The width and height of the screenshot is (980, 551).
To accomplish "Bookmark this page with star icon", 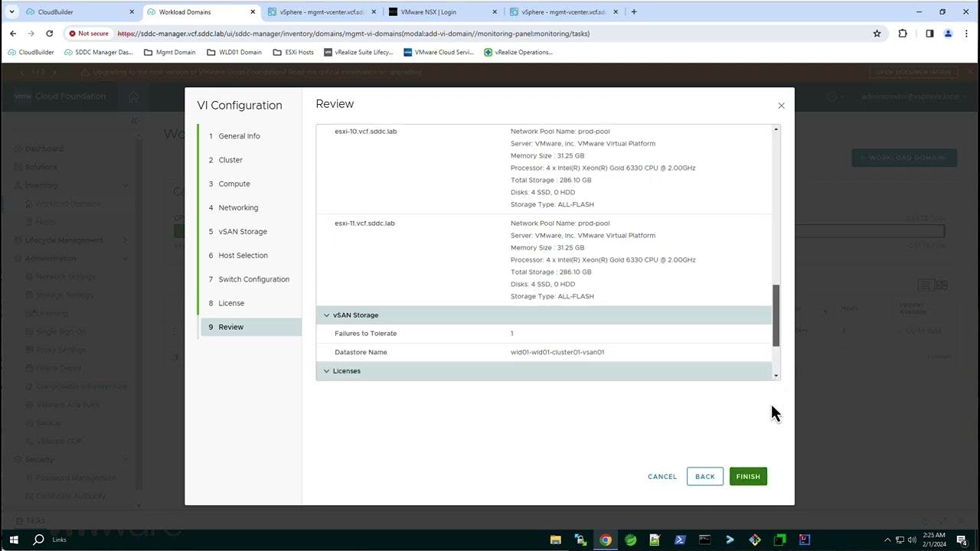I will point(877,34).
